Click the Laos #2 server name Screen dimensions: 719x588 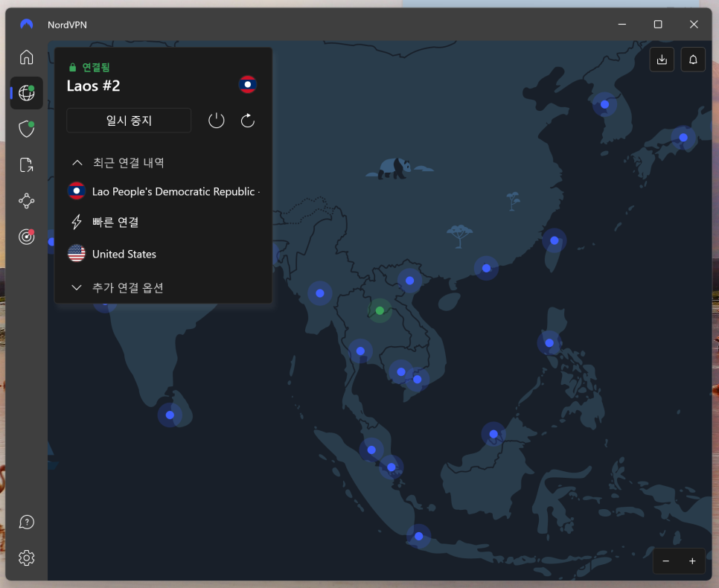94,86
